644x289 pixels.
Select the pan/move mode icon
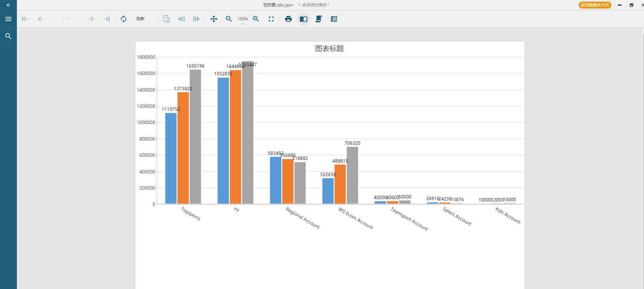click(214, 19)
